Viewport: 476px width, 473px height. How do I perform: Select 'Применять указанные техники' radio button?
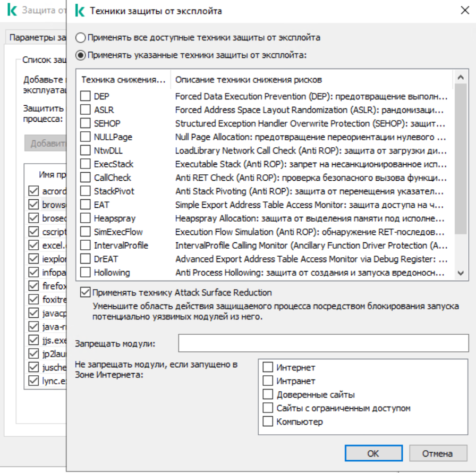(80, 55)
